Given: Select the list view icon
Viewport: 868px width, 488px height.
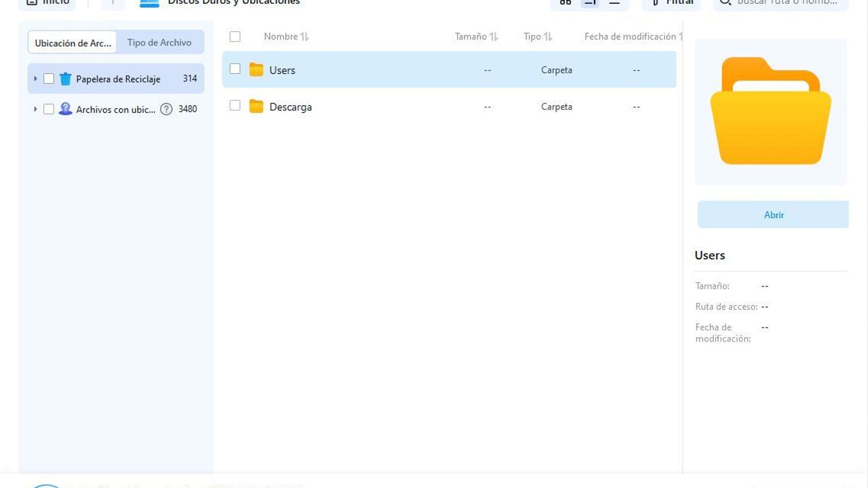Looking at the screenshot, I should coord(590,2).
